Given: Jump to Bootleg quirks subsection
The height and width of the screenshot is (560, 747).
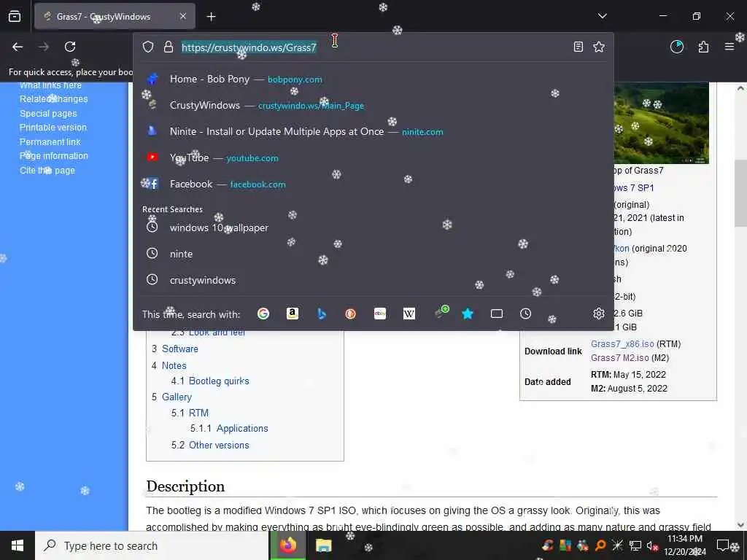Looking at the screenshot, I should pos(219,381).
